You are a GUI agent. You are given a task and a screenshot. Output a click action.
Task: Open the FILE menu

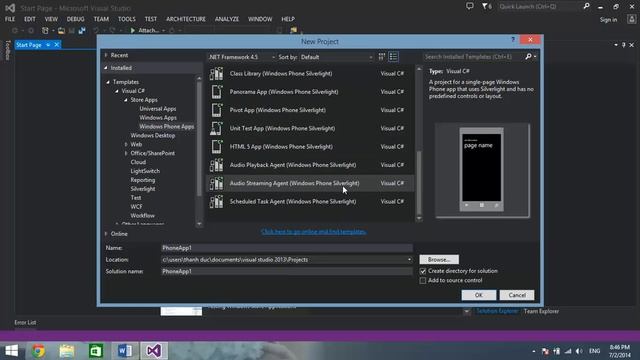pyautogui.click(x=10, y=19)
